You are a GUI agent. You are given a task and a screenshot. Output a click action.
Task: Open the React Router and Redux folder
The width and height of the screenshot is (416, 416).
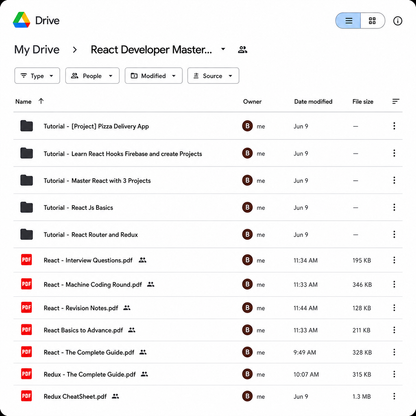[91, 235]
